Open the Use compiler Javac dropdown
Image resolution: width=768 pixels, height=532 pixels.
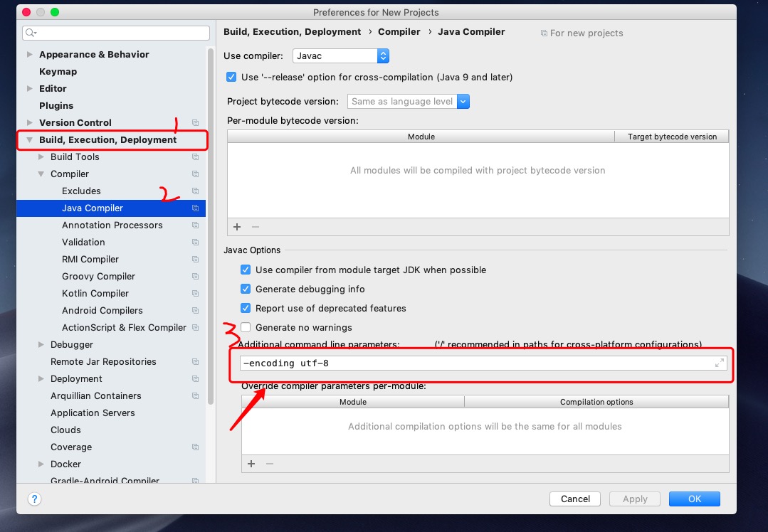(340, 55)
